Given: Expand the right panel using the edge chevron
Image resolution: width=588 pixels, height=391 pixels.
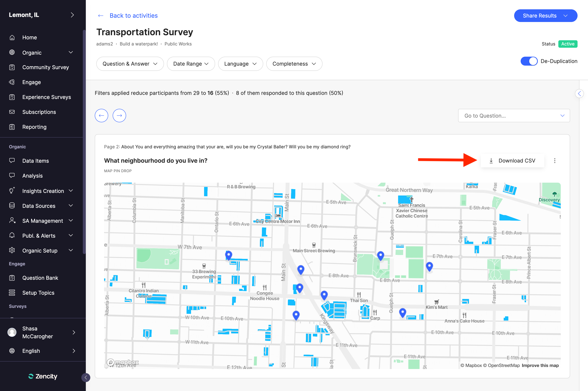Looking at the screenshot, I should click(579, 94).
